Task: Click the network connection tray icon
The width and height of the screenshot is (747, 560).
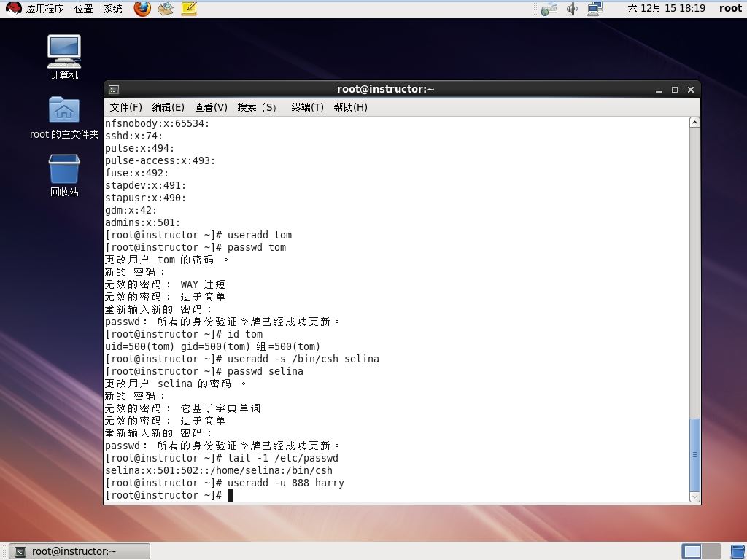Action: click(595, 9)
